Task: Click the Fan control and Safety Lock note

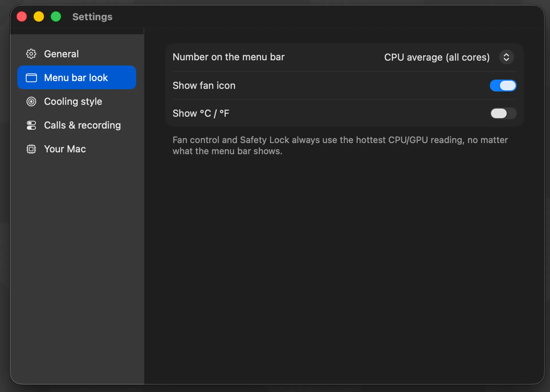Action: pyautogui.click(x=340, y=145)
